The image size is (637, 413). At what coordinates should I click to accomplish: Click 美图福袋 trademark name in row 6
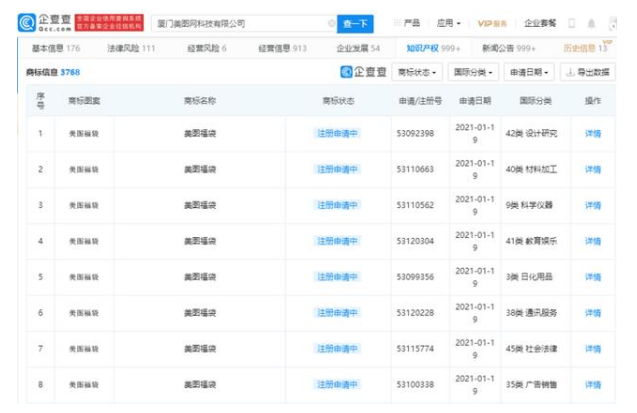click(x=200, y=313)
